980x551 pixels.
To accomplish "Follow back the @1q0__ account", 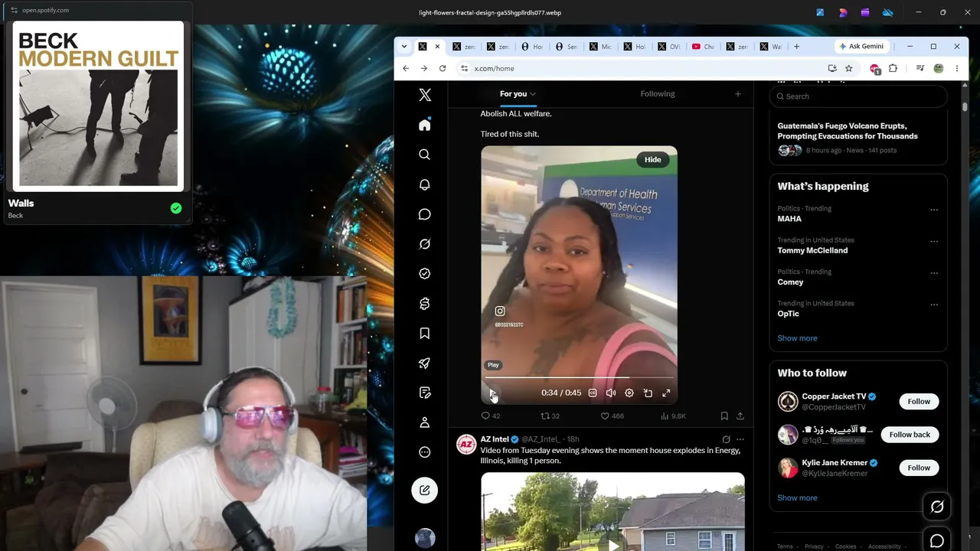I will coord(910,435).
